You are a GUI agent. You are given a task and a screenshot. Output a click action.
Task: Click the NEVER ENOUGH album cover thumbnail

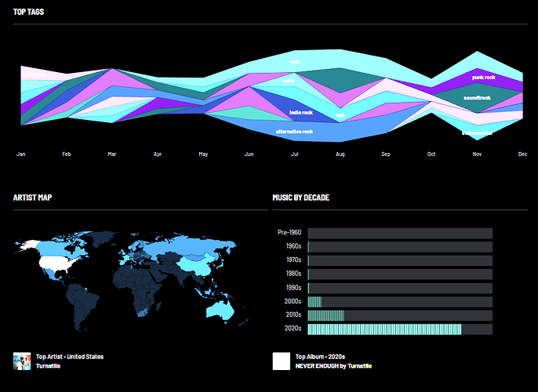tap(282, 361)
